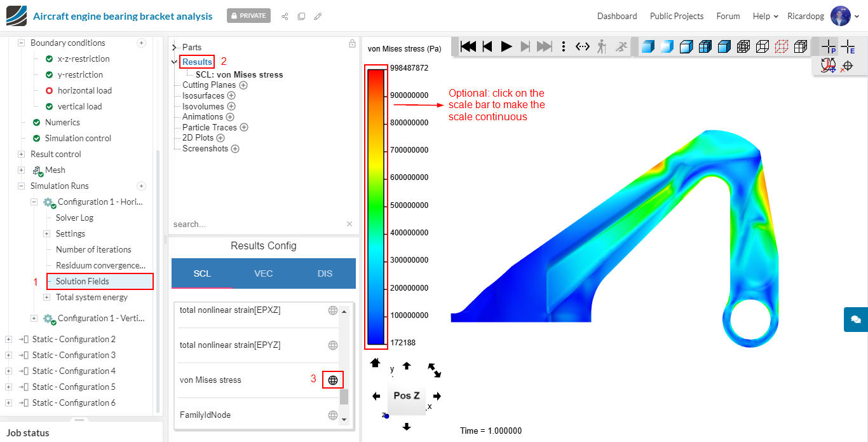Open the three-dot animation options menu

[x=564, y=46]
